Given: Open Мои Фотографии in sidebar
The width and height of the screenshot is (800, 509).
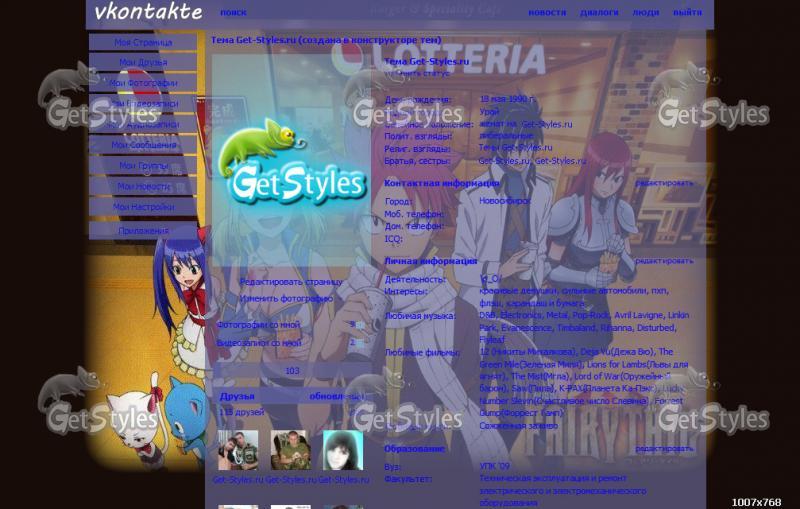Looking at the screenshot, I should 143,83.
